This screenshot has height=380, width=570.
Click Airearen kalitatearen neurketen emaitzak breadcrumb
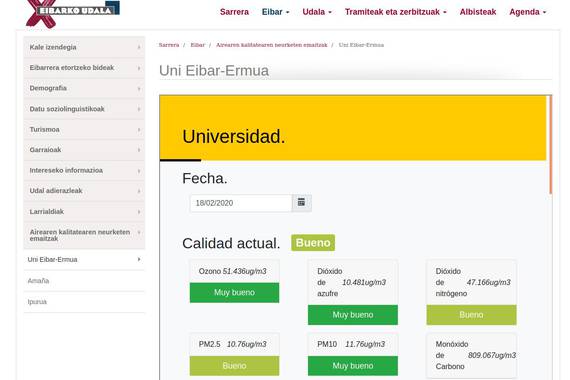(272, 45)
